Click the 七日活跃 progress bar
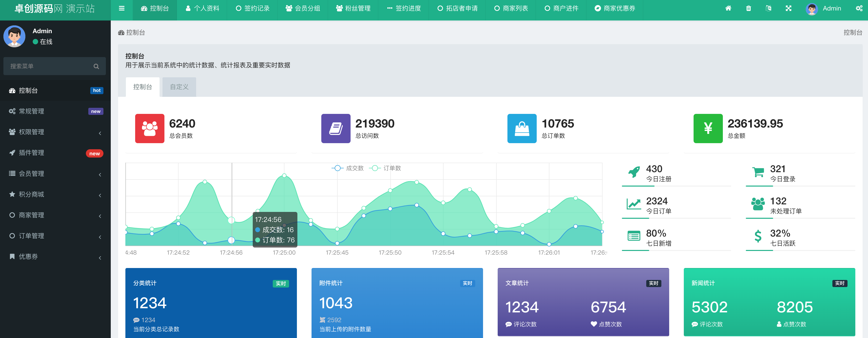Image resolution: width=868 pixels, height=338 pixels. click(800, 250)
